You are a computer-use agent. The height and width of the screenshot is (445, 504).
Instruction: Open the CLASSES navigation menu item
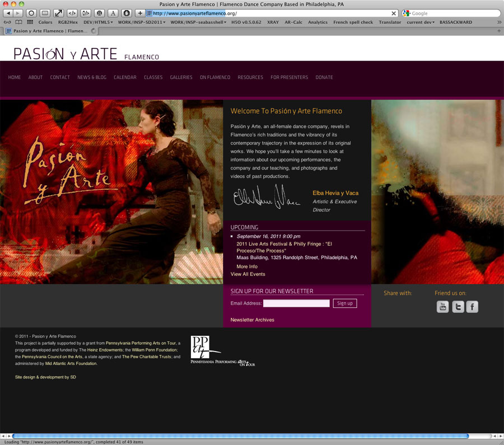click(x=153, y=77)
